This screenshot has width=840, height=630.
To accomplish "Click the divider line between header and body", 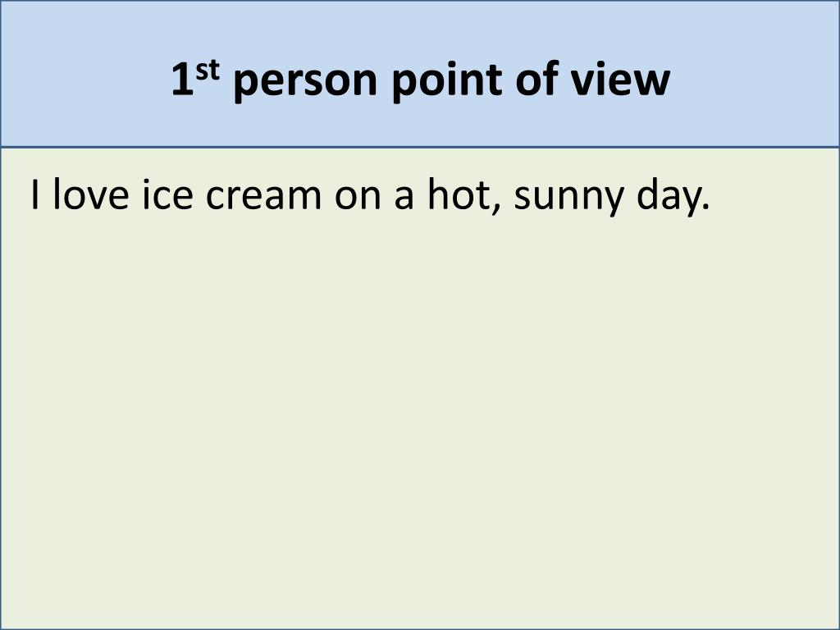I will 420,147.
